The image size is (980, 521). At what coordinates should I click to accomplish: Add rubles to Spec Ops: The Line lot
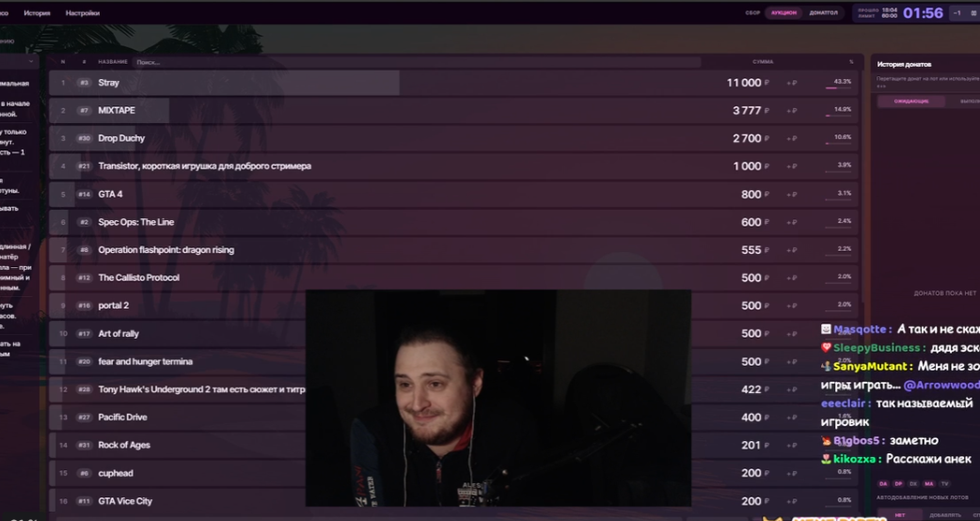(x=792, y=222)
